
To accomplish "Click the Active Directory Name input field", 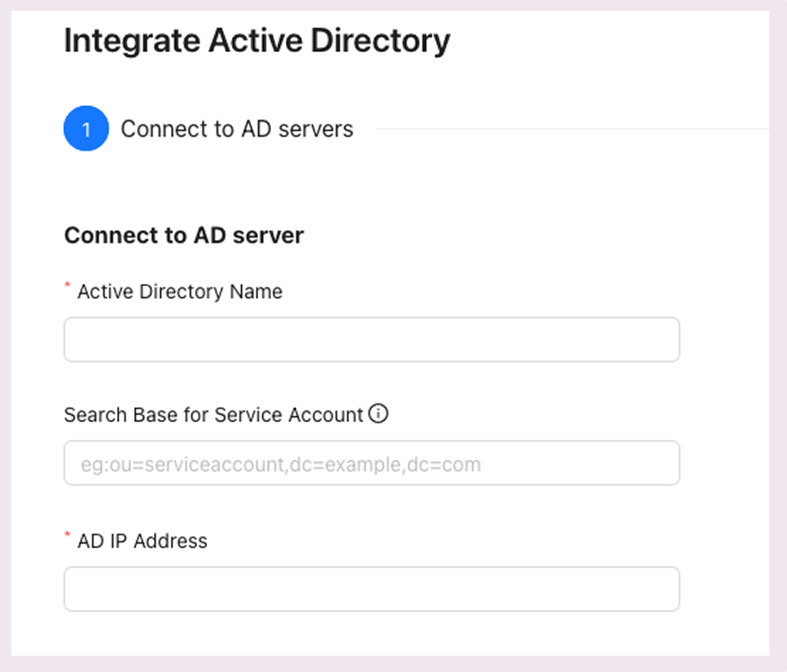I will tap(371, 340).
